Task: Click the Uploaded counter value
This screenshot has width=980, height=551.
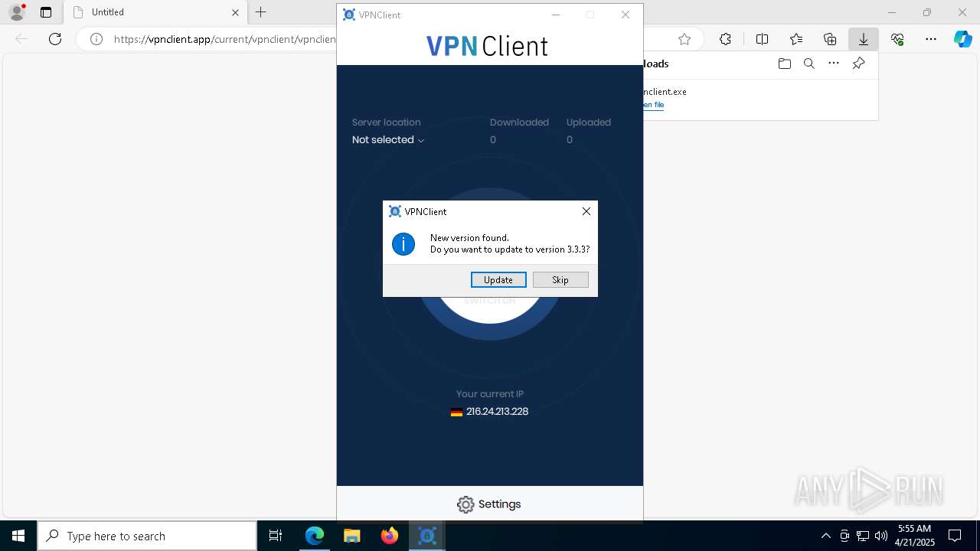Action: point(570,140)
